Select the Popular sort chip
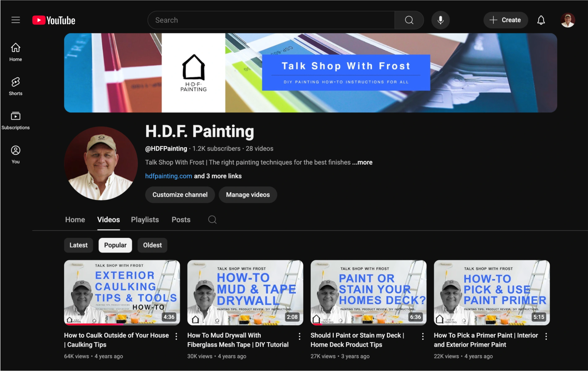 pos(115,245)
